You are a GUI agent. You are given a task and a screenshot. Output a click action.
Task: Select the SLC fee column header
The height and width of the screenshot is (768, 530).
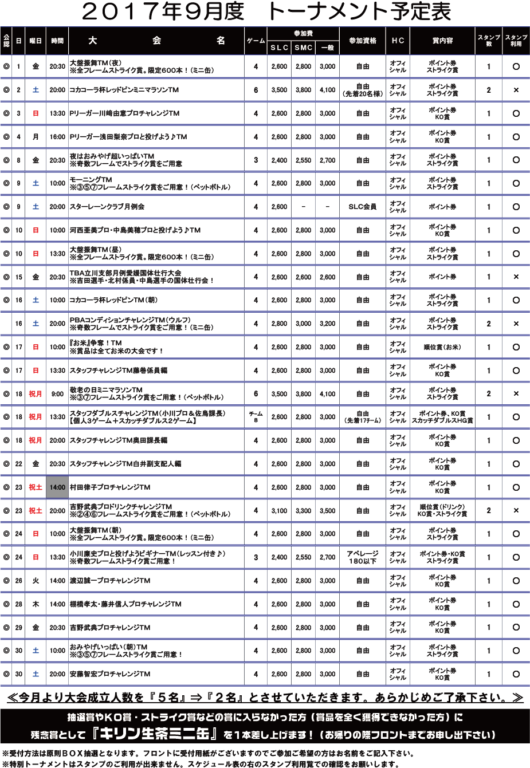coord(279,48)
